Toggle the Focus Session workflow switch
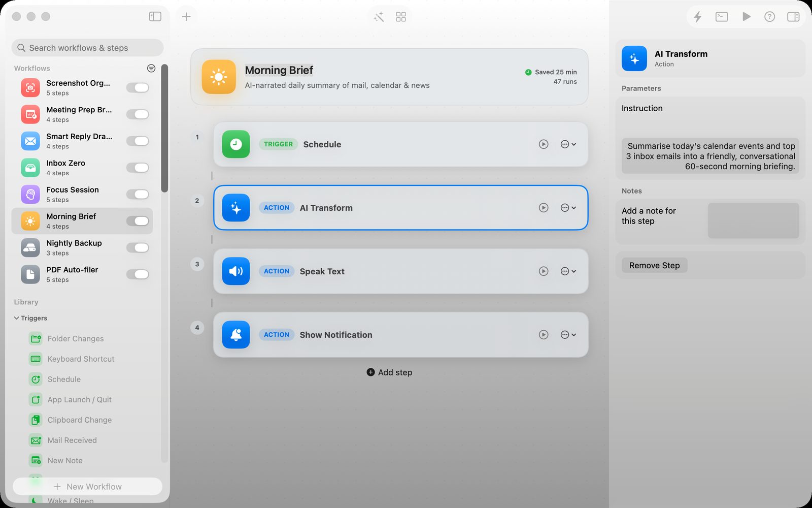The width and height of the screenshot is (812, 508). click(x=138, y=195)
